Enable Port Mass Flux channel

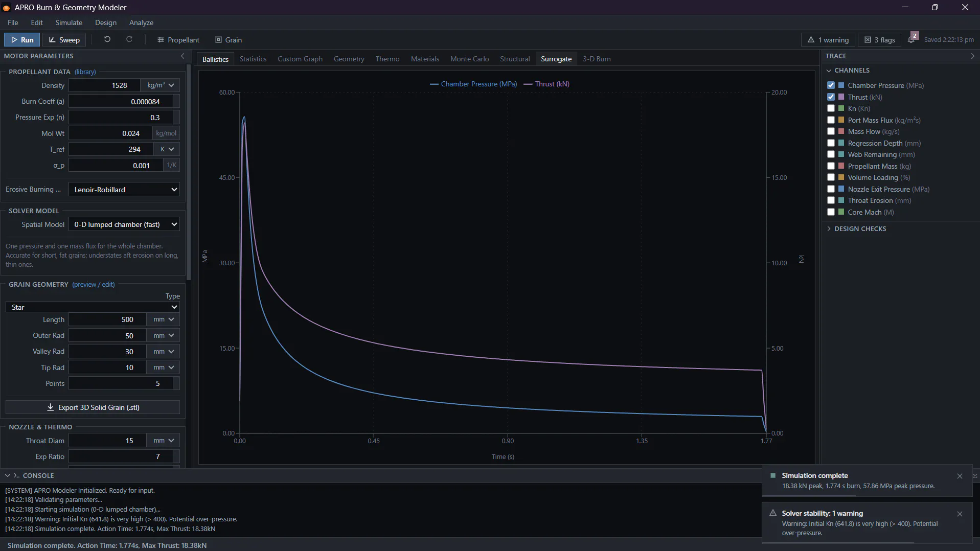(831, 120)
